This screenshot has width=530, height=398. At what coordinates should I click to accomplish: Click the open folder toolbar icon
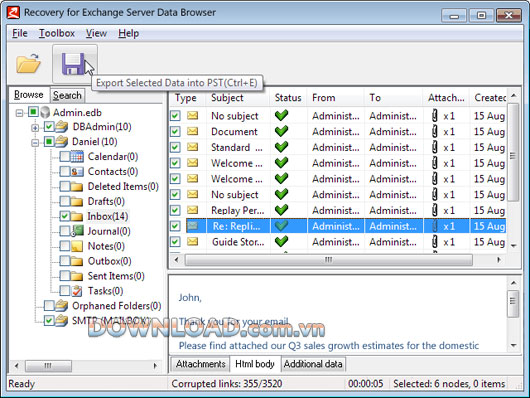[x=28, y=63]
